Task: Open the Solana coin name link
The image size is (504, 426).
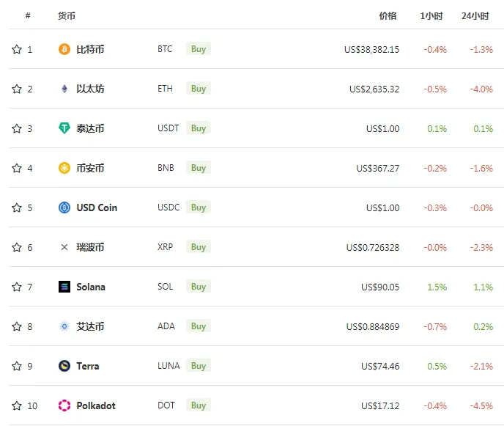Action: 91,287
